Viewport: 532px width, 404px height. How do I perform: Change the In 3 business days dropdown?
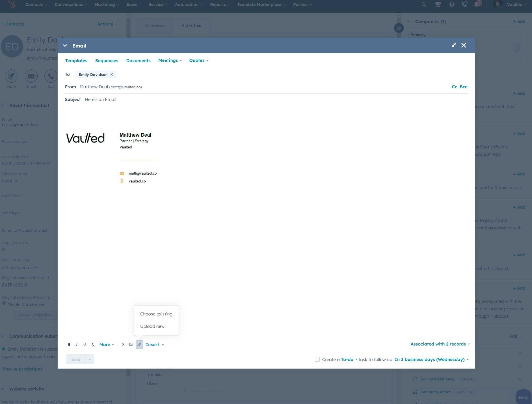click(x=432, y=359)
